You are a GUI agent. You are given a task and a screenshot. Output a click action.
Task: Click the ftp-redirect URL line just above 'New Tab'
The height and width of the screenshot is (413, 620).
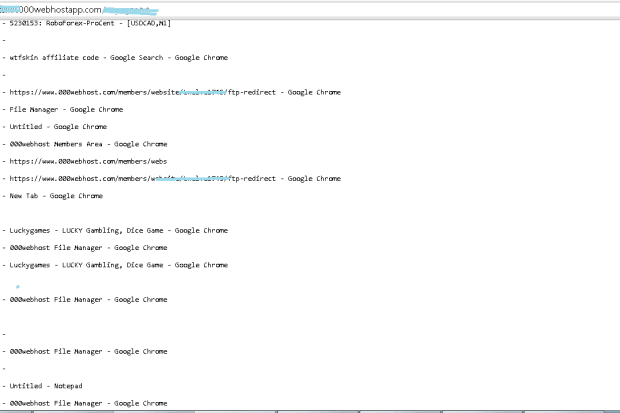pyautogui.click(x=175, y=179)
